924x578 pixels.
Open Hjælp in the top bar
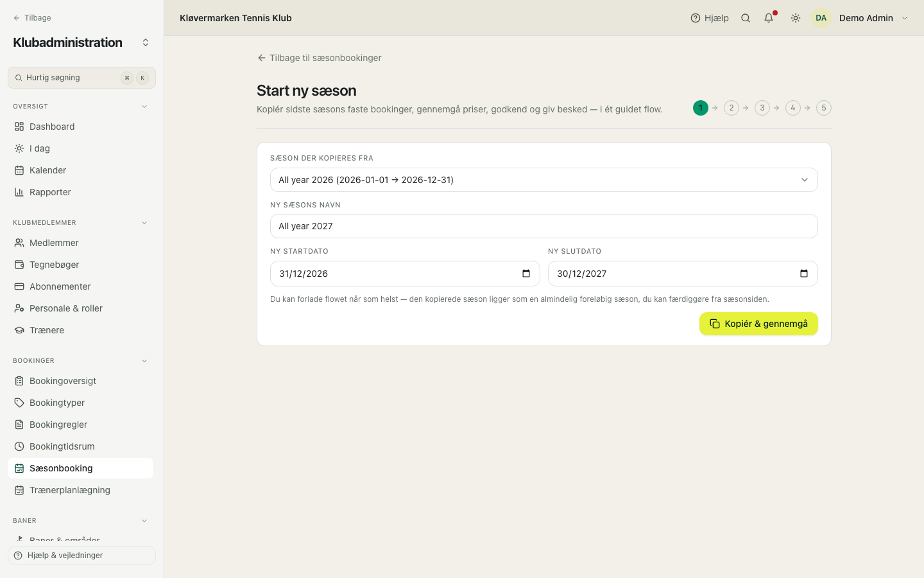tap(710, 18)
